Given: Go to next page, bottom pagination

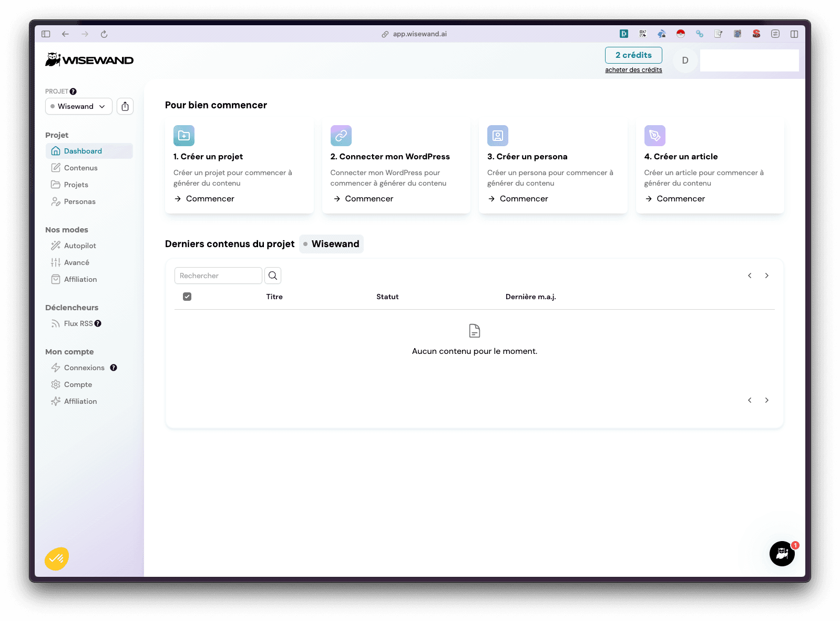Looking at the screenshot, I should point(767,400).
